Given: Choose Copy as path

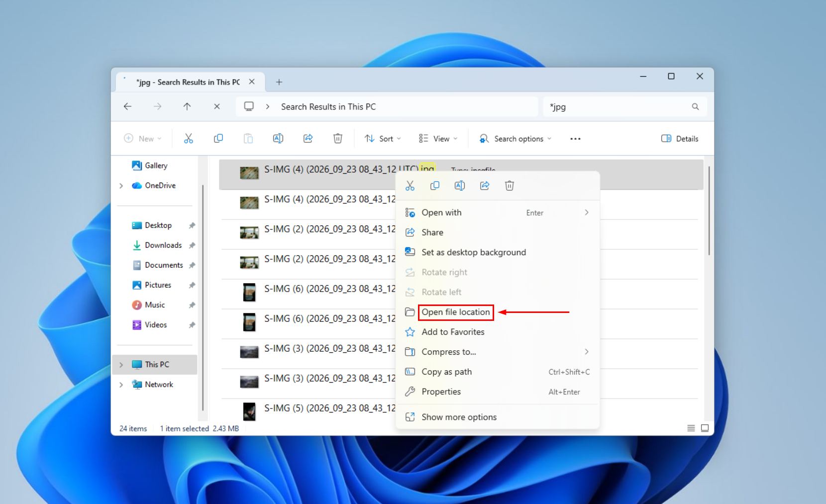Looking at the screenshot, I should (x=498, y=372).
